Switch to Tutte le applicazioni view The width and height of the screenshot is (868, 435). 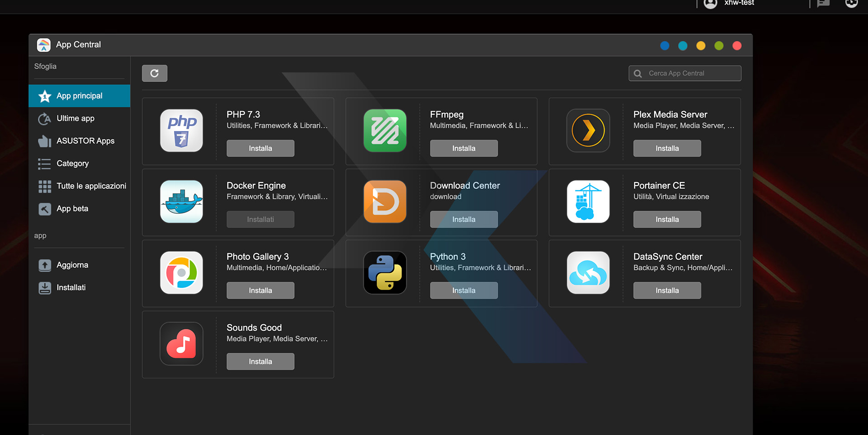point(91,186)
